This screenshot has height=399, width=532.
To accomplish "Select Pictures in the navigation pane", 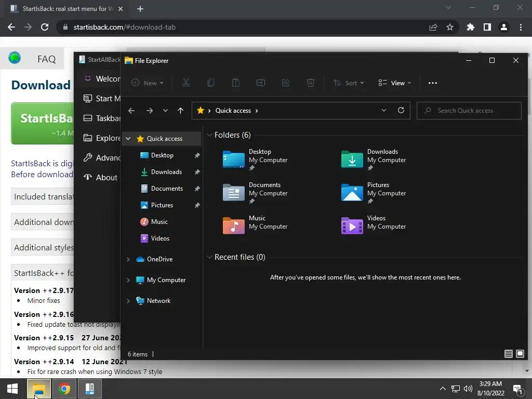I will point(162,205).
